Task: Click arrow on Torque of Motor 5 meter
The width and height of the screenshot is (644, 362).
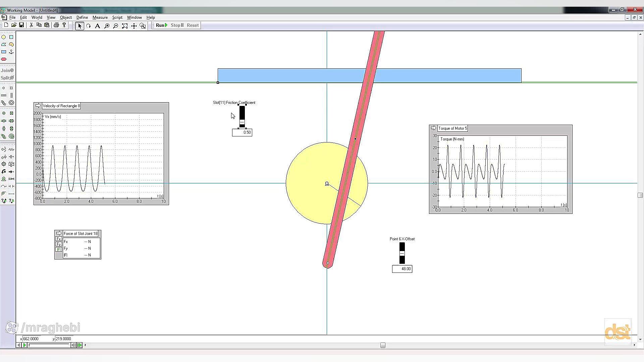Action: 433,128
